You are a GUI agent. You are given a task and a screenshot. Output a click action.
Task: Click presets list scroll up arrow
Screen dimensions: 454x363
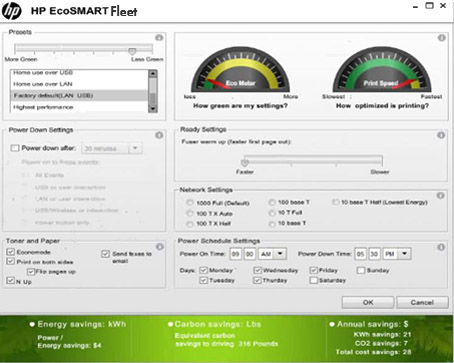[x=153, y=73]
